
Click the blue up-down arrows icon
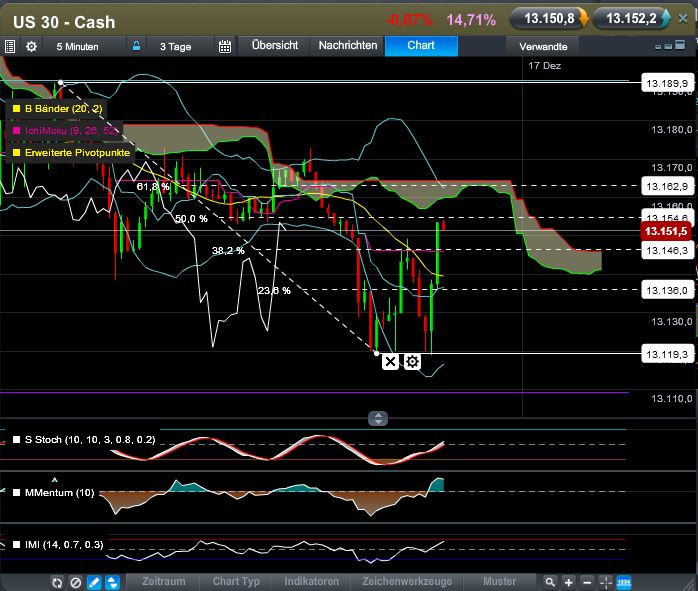112,583
